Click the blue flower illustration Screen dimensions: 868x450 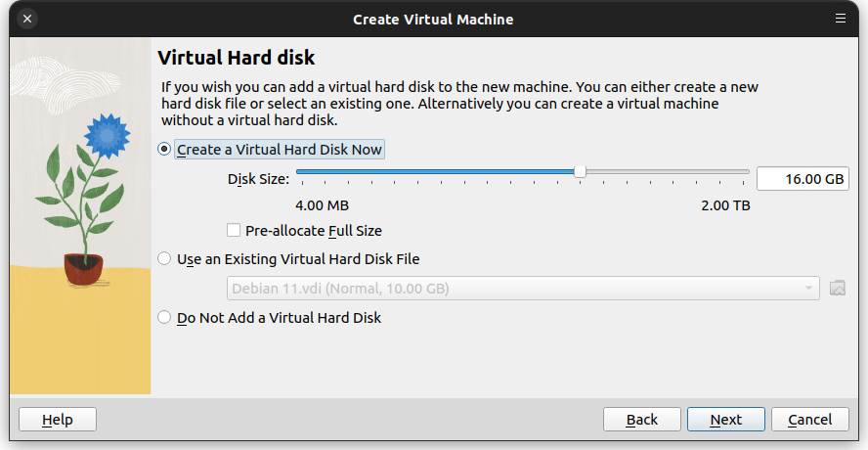tap(108, 135)
